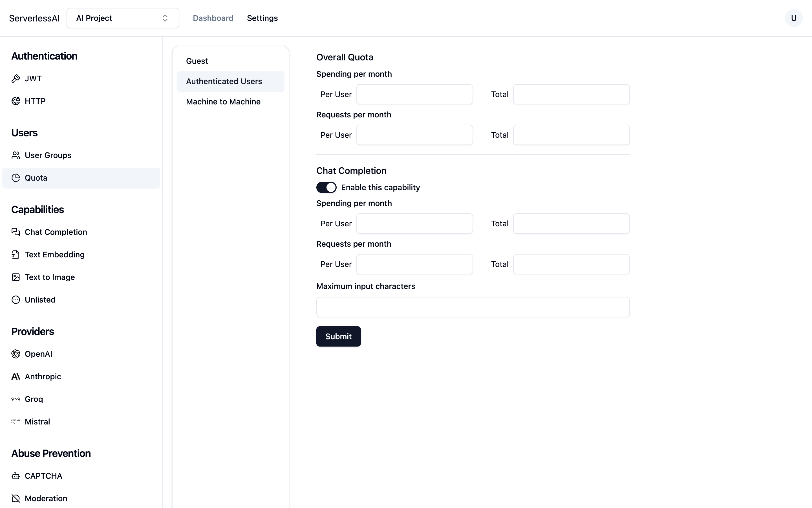Click the Moderation icon in sidebar
812x508 pixels.
click(x=16, y=499)
